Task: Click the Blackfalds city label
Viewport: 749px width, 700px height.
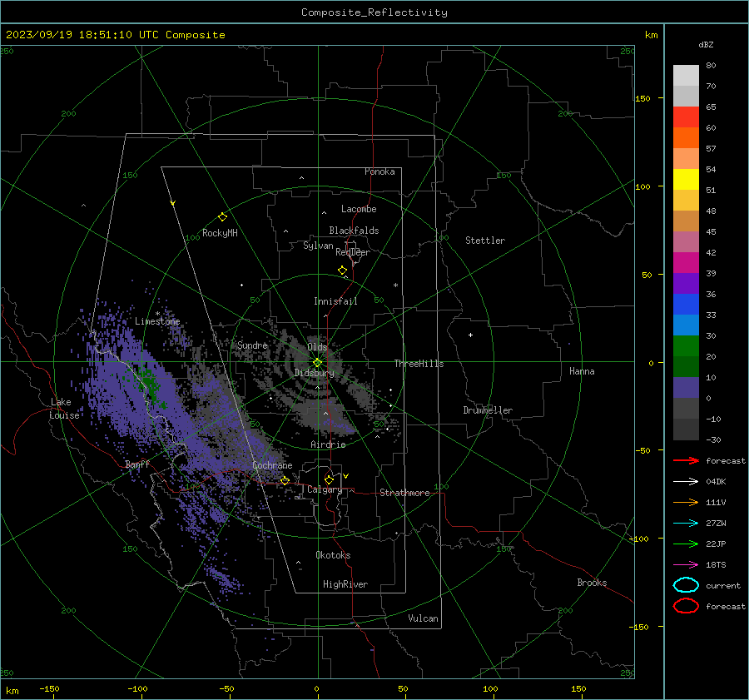Action: (x=354, y=231)
